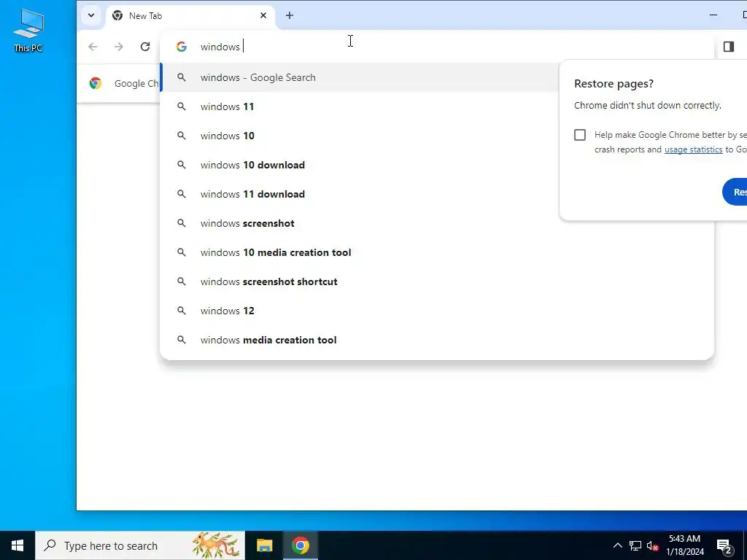The height and width of the screenshot is (560, 747).
Task: Select the New Tab tab
Action: click(x=190, y=16)
